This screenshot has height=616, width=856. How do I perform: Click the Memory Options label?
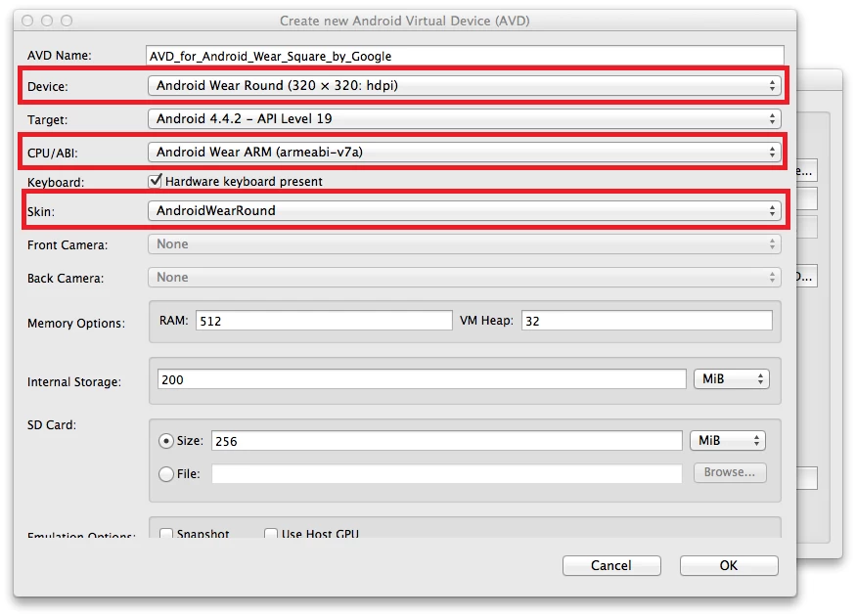pos(76,324)
